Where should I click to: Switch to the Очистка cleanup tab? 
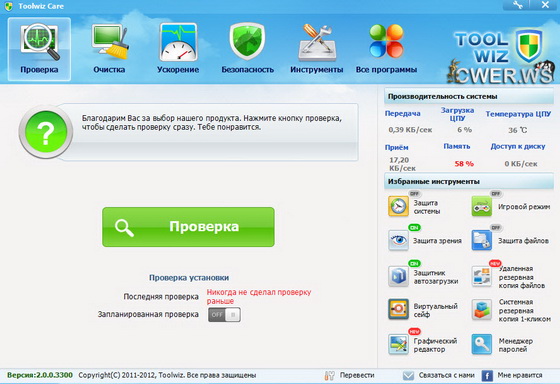pyautogui.click(x=109, y=49)
